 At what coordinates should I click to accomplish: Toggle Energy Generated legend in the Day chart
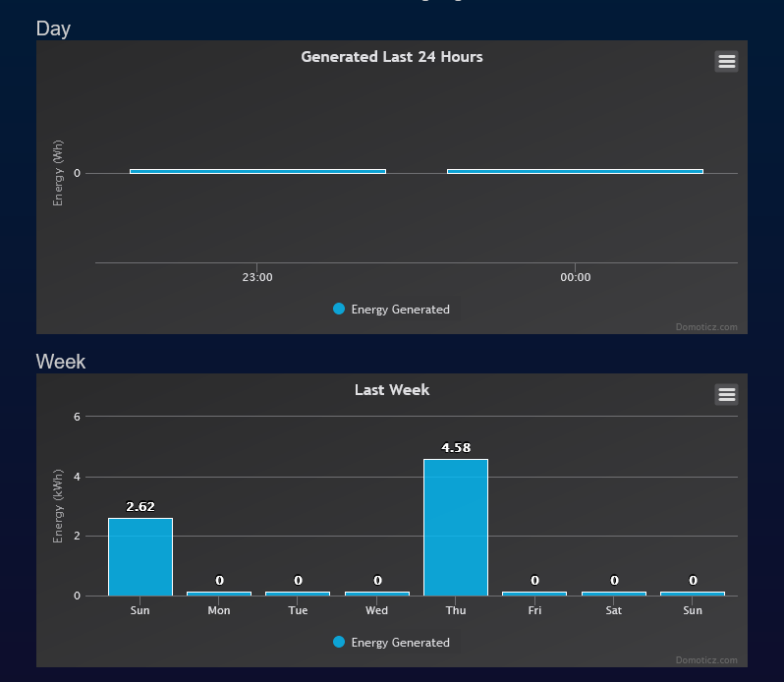click(391, 310)
